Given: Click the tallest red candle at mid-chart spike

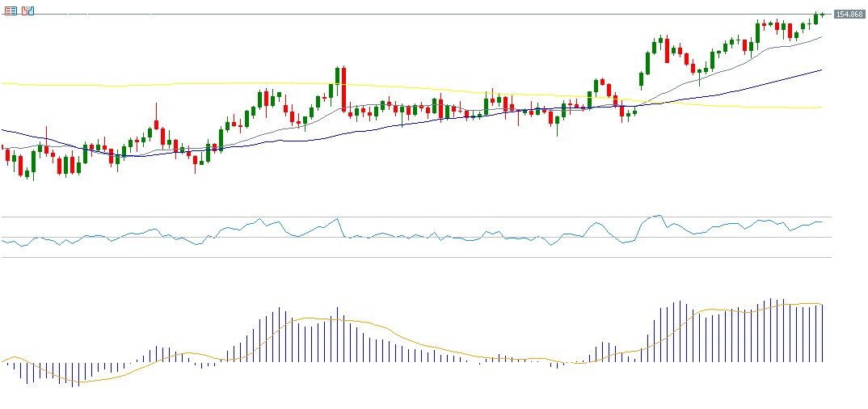Looking at the screenshot, I should pos(343,89).
